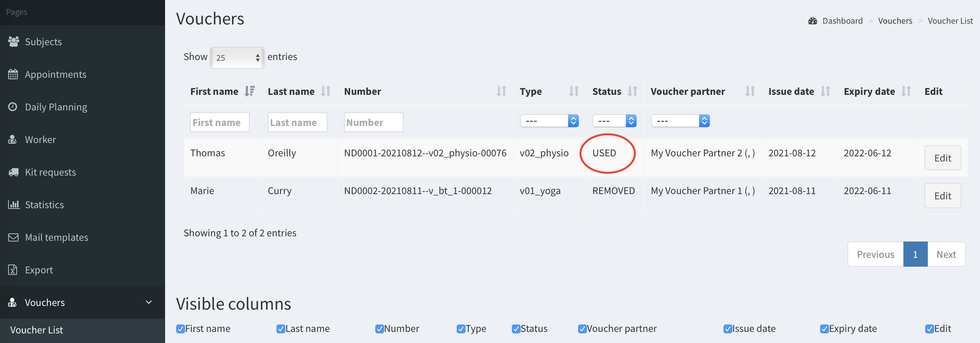Open the Worker page in sidebar
The image size is (980, 343).
[40, 140]
